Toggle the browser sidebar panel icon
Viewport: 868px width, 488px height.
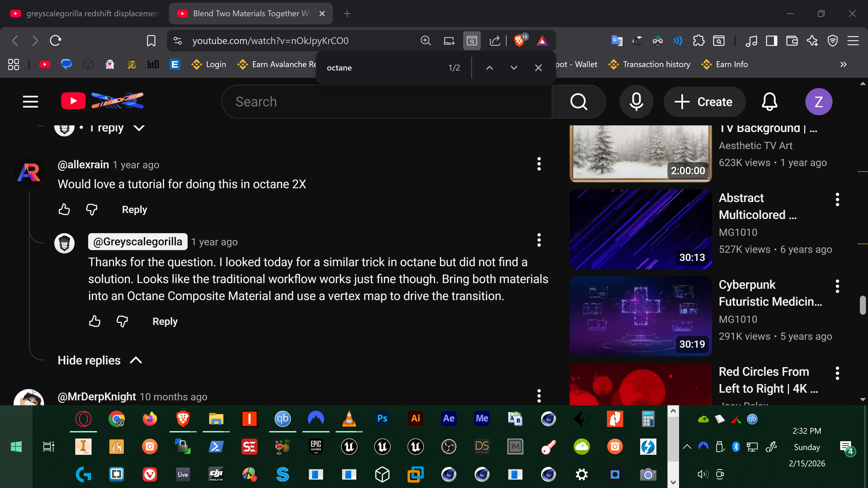[x=771, y=41]
